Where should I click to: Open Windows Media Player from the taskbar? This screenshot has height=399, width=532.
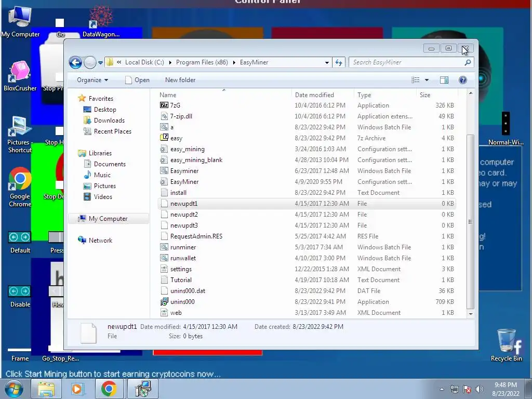coord(77,389)
